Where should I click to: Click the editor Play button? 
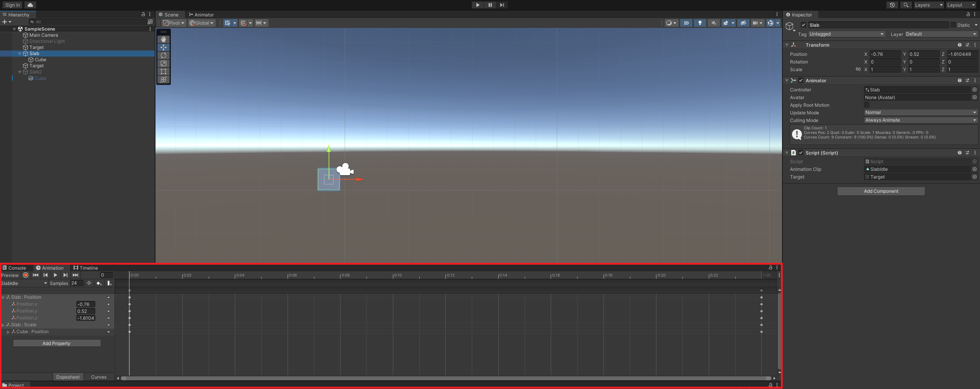(478, 5)
